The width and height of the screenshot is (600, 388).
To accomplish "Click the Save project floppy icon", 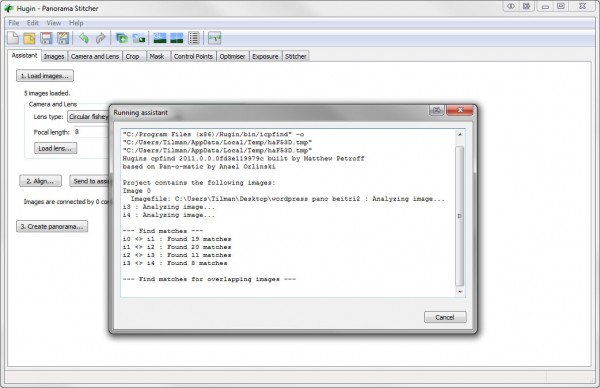I will [x=46, y=38].
